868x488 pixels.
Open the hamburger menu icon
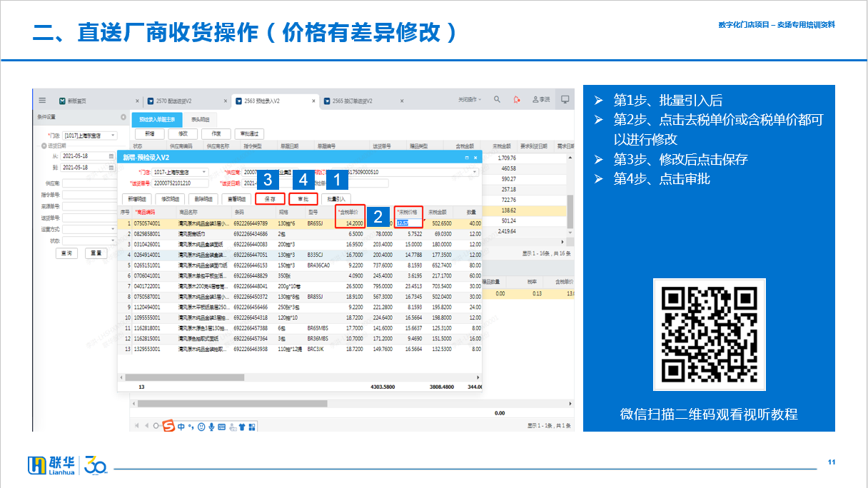(x=42, y=101)
